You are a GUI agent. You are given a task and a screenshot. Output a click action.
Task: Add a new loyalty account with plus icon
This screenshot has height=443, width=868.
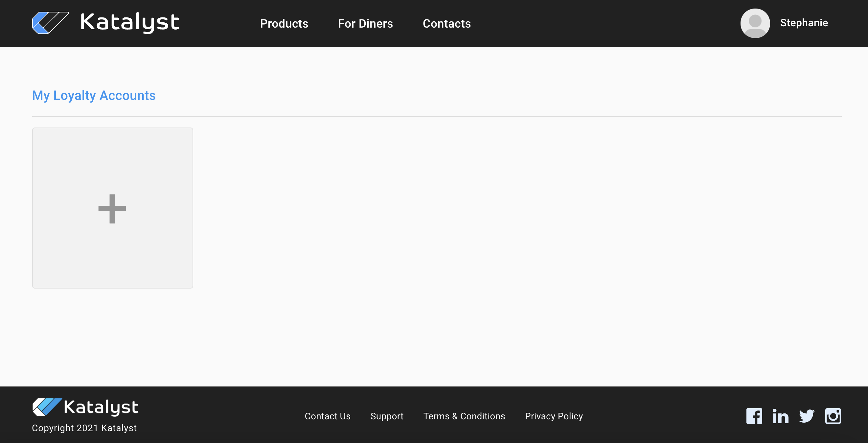pos(112,208)
